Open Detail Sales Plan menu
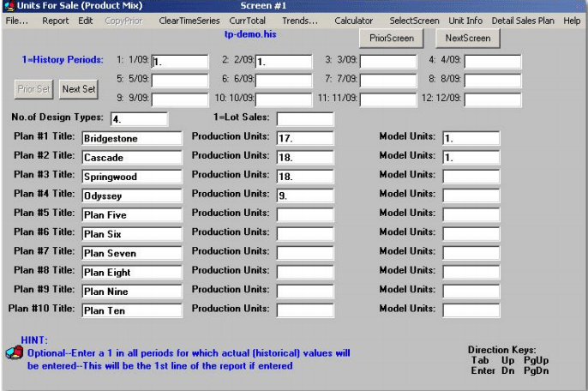This screenshot has height=391, width=588. (x=522, y=21)
